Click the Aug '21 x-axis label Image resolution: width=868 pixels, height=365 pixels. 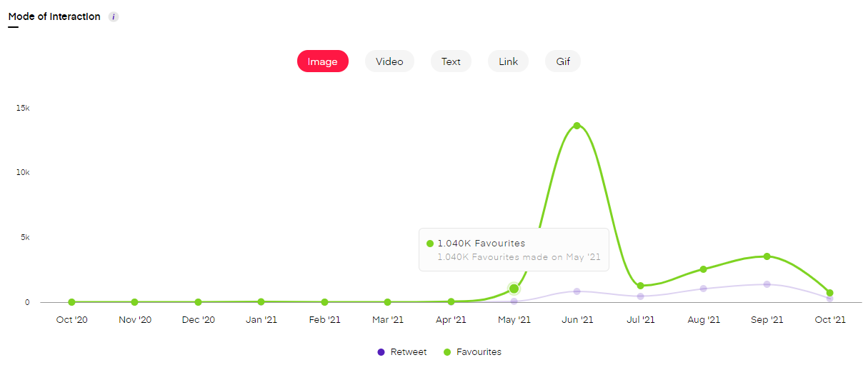(703, 320)
